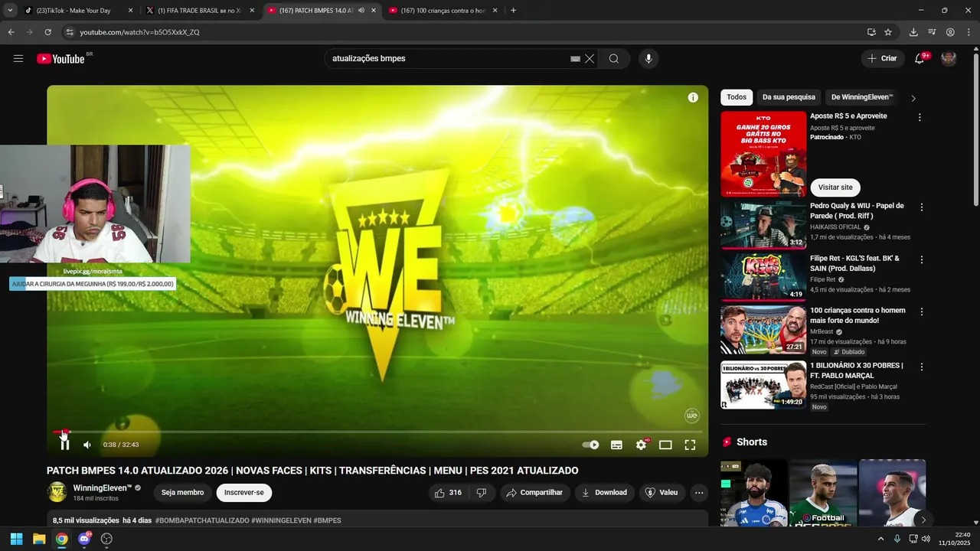Mute the video player volume
This screenshot has height=551, width=980.
coord(87,445)
